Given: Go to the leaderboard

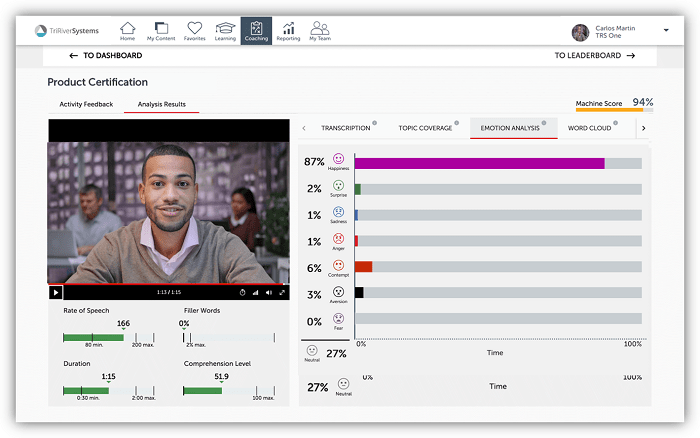Looking at the screenshot, I should (x=595, y=55).
